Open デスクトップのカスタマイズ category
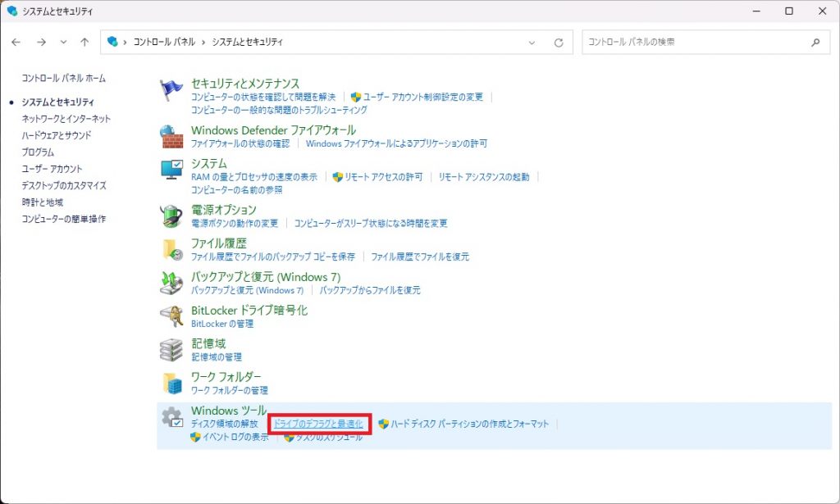Image resolution: width=840 pixels, height=504 pixels. point(64,185)
